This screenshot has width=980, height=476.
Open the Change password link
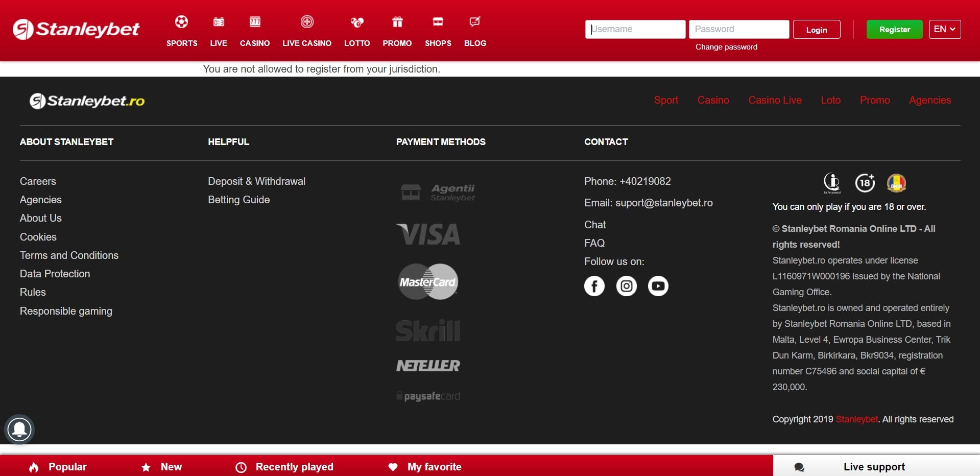726,47
